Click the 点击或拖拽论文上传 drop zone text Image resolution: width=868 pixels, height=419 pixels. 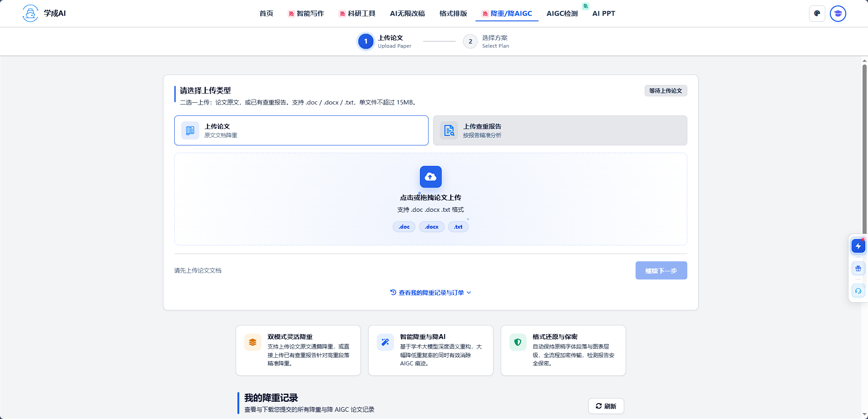click(431, 198)
